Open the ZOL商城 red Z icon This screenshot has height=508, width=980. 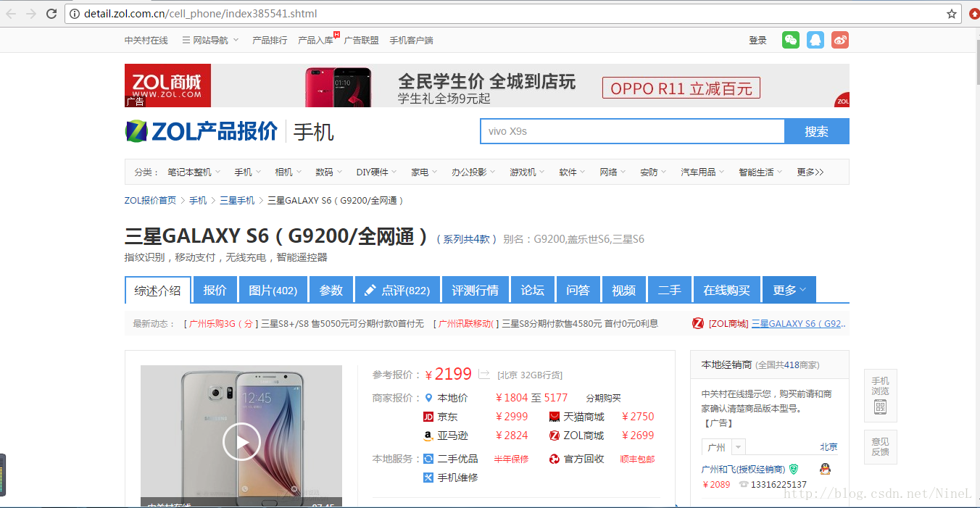555,436
